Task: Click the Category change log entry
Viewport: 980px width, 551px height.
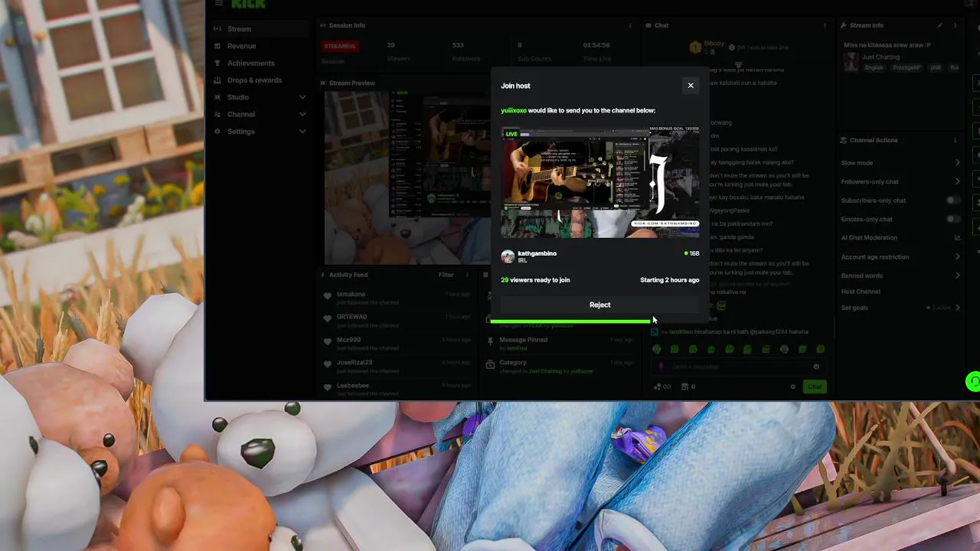Action: click(561, 366)
